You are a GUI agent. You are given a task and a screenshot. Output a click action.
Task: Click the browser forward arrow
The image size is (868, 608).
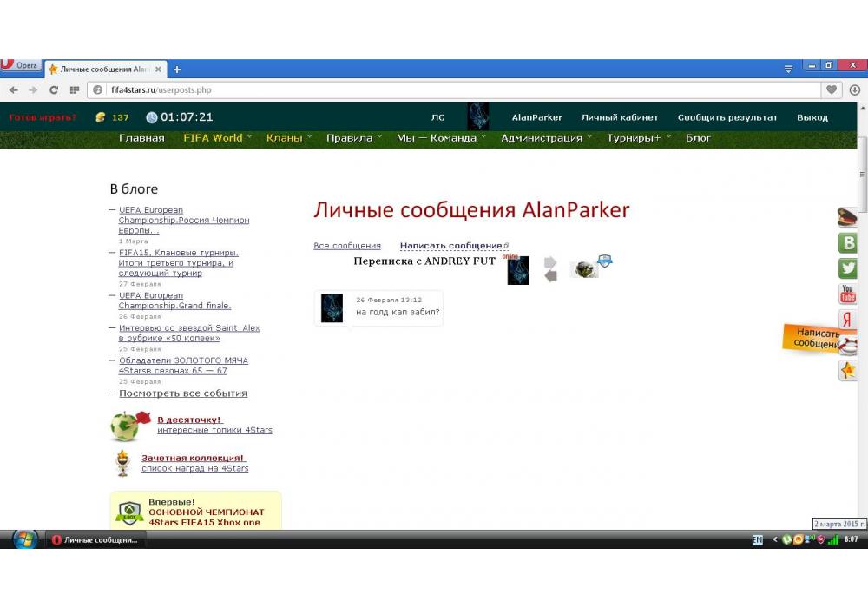[33, 90]
